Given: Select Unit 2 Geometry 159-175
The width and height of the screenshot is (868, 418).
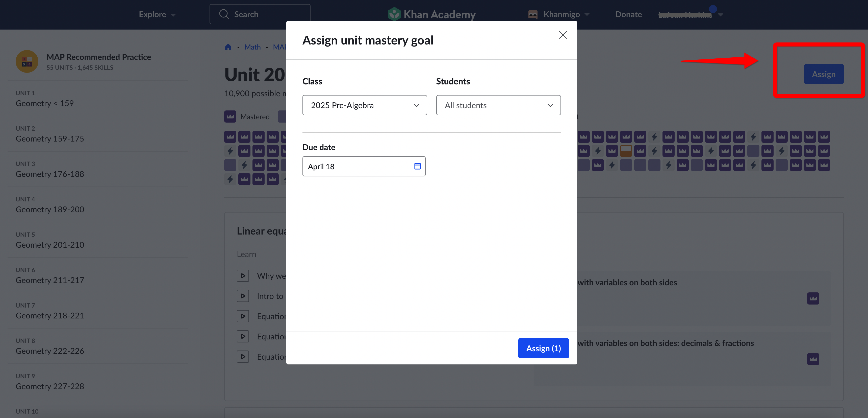Looking at the screenshot, I should (x=98, y=134).
